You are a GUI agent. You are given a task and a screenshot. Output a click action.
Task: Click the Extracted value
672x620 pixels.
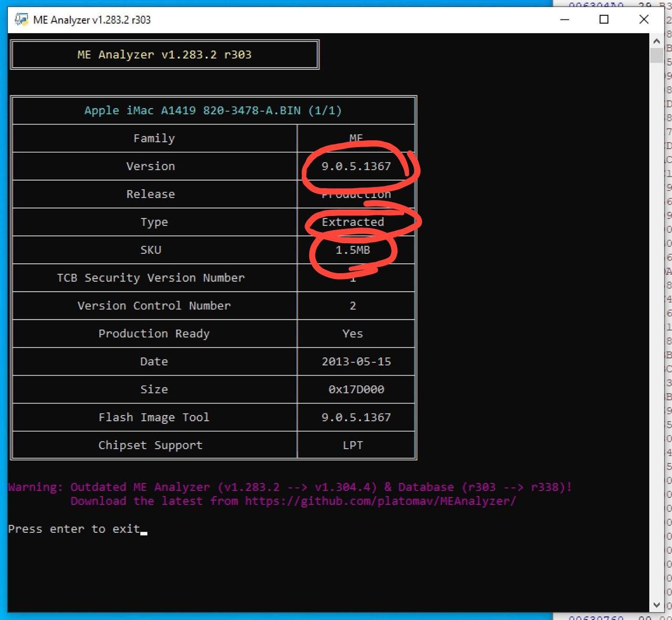[x=353, y=222]
